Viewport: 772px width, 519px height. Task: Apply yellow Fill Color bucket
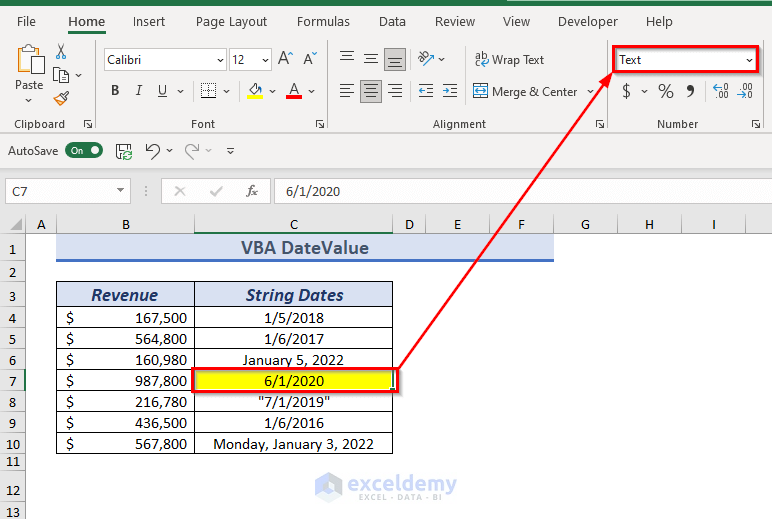(x=255, y=91)
